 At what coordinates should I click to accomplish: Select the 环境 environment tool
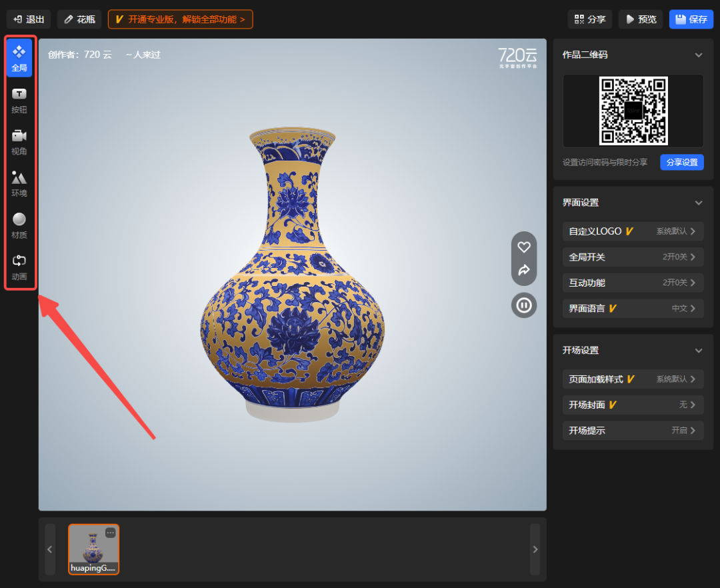coord(19,184)
